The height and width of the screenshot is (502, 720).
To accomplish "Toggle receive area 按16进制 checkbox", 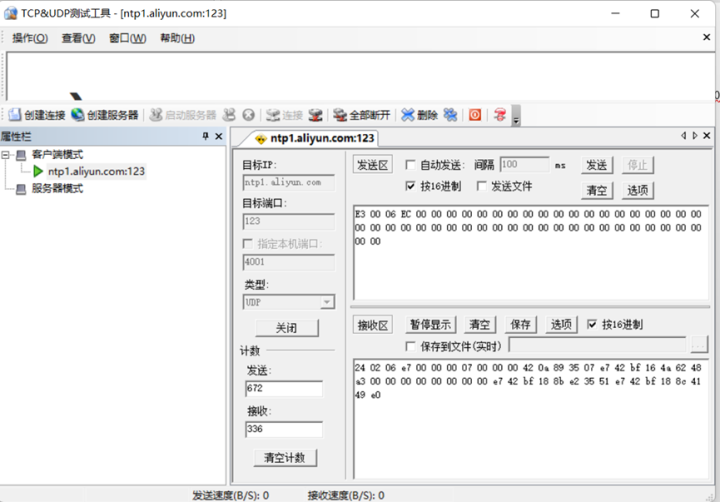I will [592, 325].
